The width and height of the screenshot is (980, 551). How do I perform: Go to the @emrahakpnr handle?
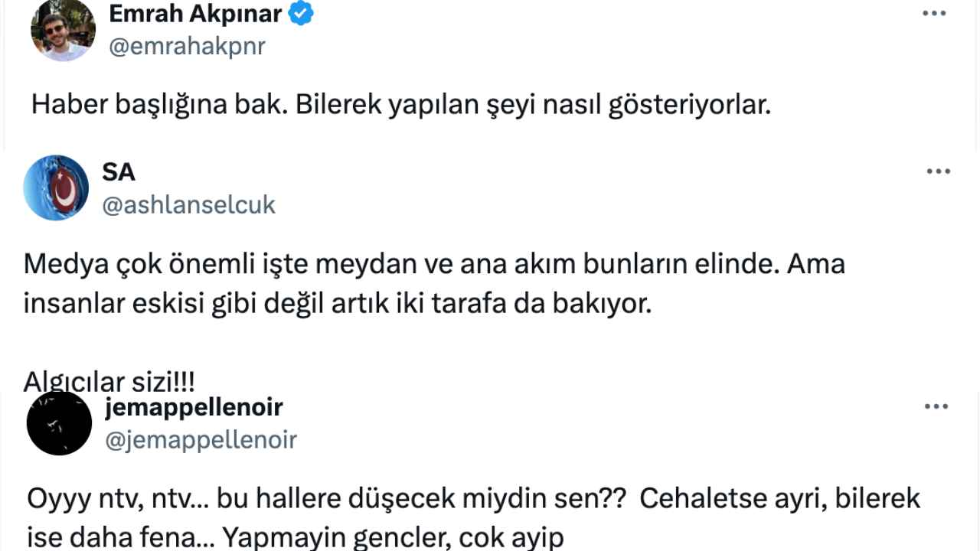(x=187, y=47)
